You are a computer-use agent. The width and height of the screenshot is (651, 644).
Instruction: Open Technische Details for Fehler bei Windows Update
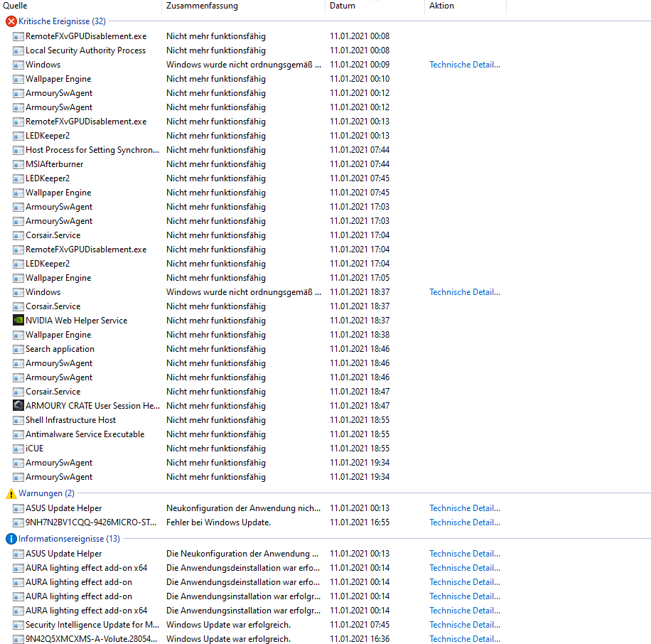[x=465, y=522]
